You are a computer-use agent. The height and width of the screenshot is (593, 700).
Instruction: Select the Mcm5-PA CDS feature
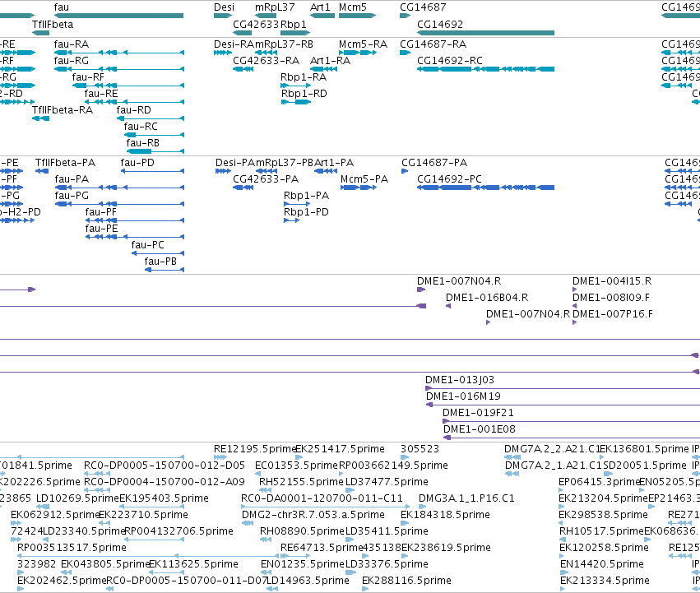pos(359,188)
